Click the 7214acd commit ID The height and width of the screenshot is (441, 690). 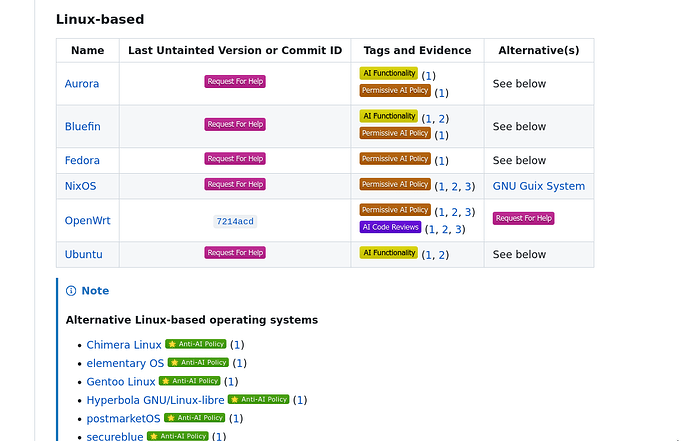point(235,221)
